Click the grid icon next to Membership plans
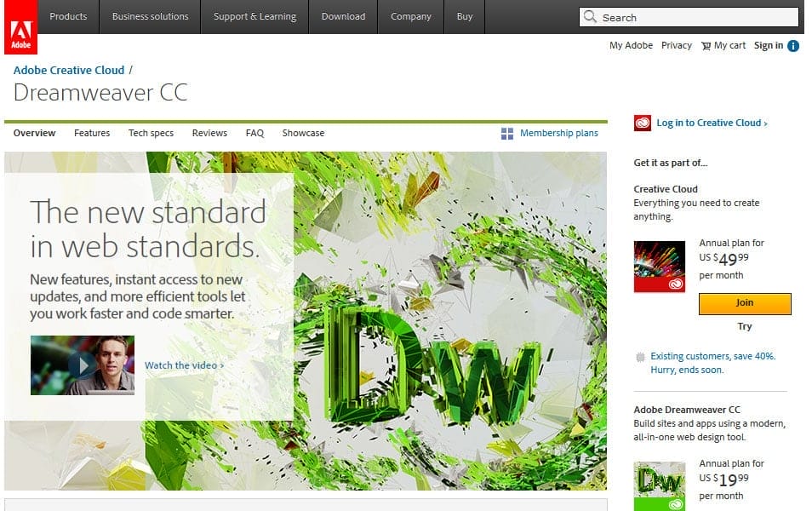This screenshot has width=812, height=511. tap(509, 133)
